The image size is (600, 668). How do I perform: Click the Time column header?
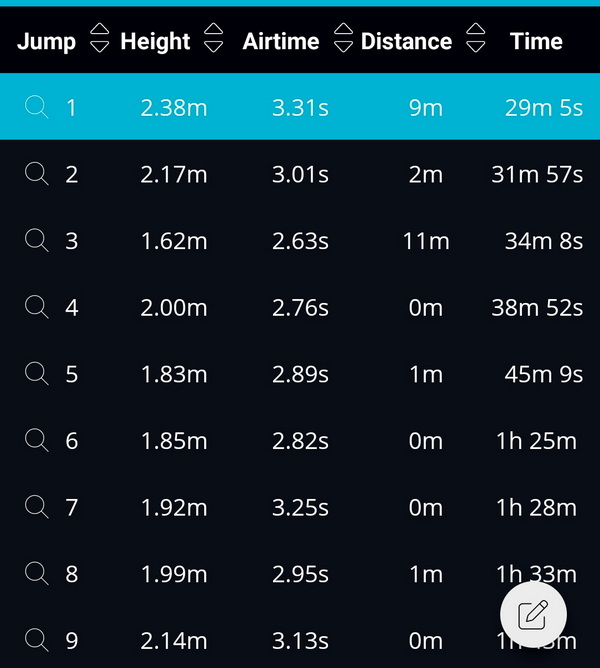pos(536,41)
